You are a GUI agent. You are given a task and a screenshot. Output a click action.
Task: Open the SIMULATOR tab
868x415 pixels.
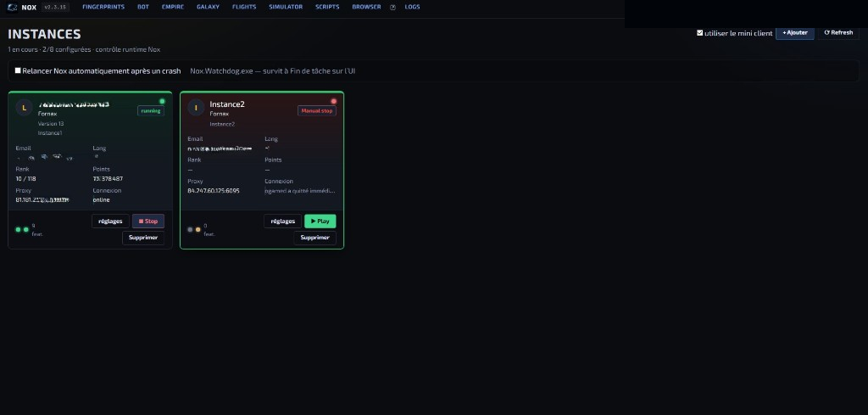[286, 7]
